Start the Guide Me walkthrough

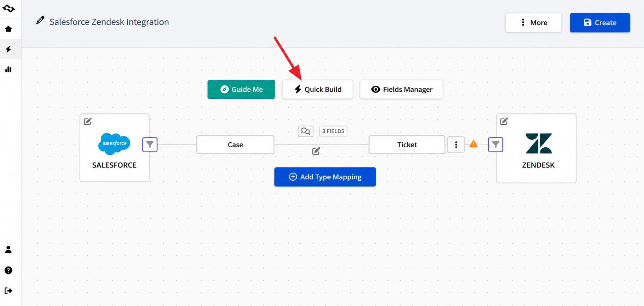pyautogui.click(x=241, y=89)
